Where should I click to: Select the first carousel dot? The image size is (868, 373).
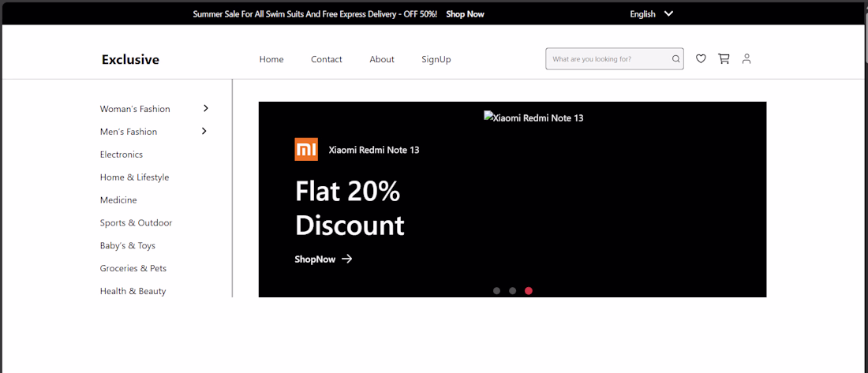click(496, 290)
